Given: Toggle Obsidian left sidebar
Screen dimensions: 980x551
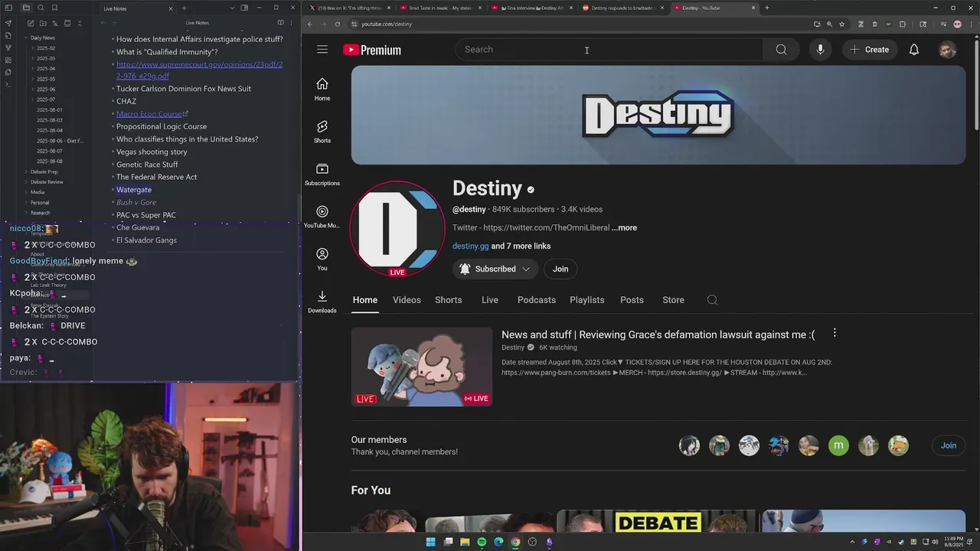Looking at the screenshot, I should (8, 8).
